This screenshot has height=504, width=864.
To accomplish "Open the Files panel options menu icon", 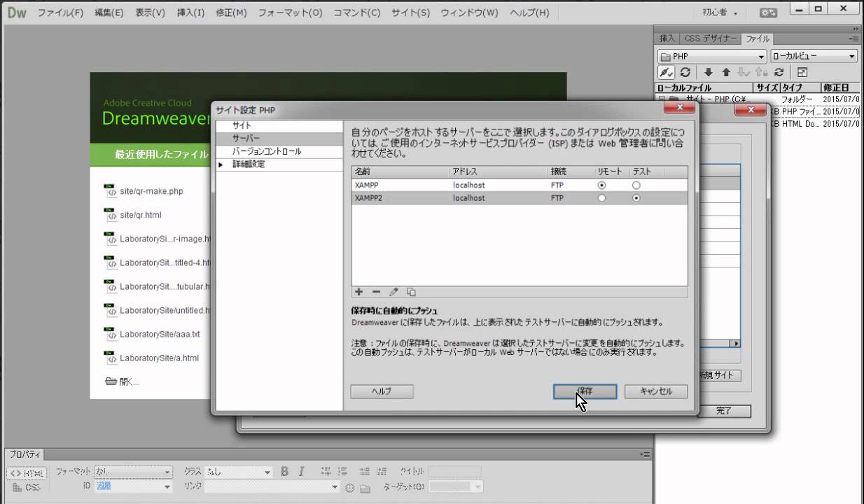I will coord(853,38).
